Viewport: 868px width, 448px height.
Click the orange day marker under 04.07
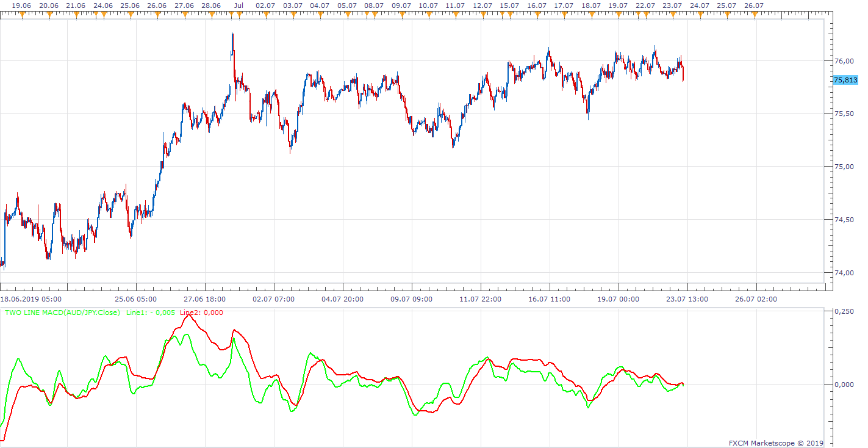320,15
